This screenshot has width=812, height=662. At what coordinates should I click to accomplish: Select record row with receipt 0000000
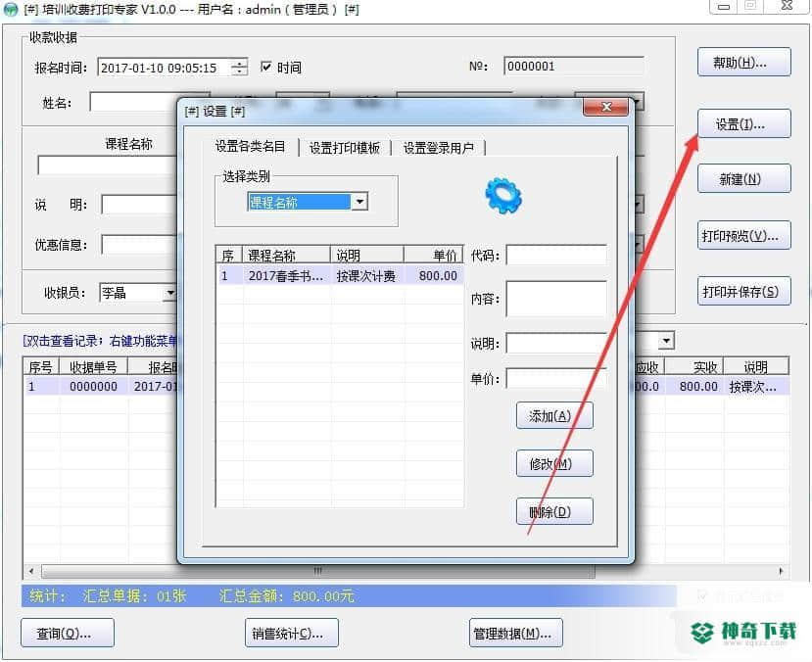pos(102,386)
